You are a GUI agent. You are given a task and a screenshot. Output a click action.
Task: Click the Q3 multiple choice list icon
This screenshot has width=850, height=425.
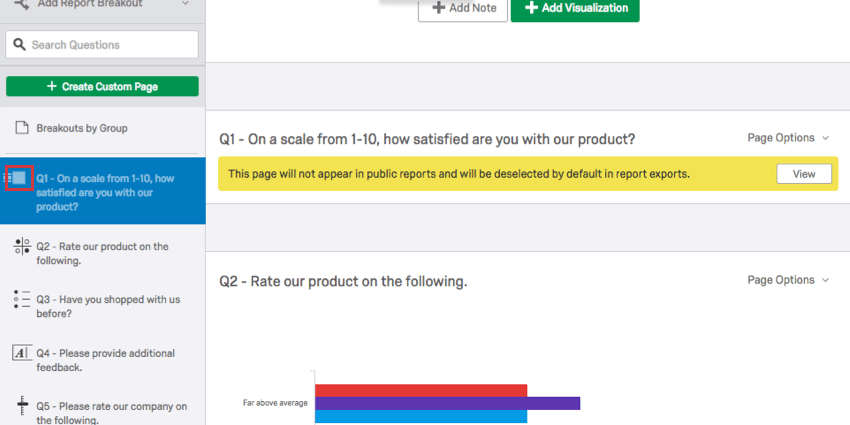[22, 300]
